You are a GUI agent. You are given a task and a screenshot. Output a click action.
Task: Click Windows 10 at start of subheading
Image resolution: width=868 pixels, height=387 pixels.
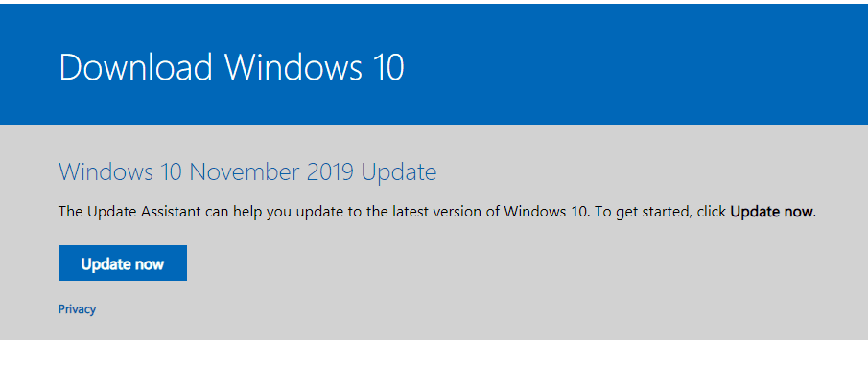point(121,171)
